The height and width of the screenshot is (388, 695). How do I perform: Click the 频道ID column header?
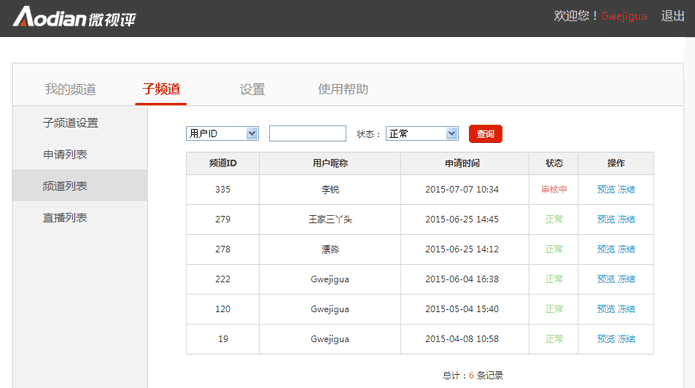223,163
